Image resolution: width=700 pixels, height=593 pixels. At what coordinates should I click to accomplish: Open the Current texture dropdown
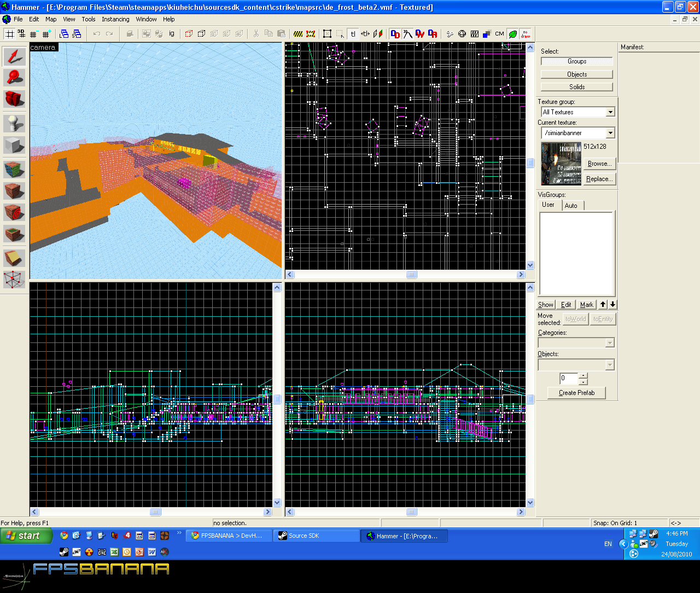coord(610,133)
